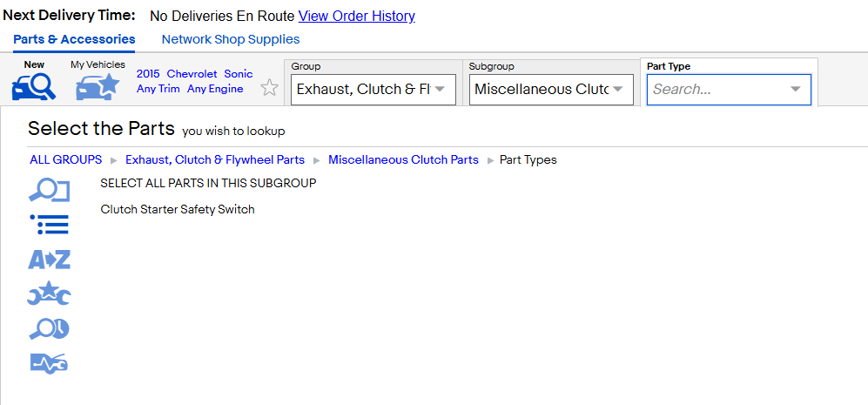Viewport: 868px width, 405px height.
Task: Click the New vehicle search icon
Action: pyautogui.click(x=34, y=86)
